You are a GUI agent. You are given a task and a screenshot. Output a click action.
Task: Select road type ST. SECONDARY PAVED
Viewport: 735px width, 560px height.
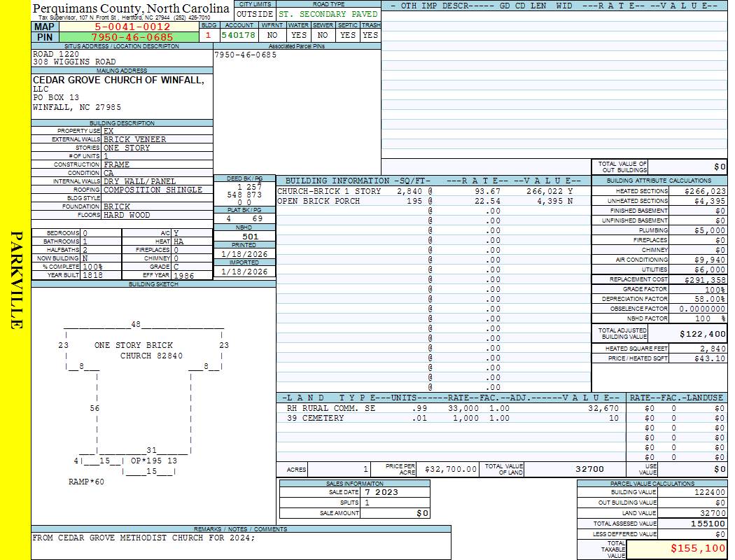pos(328,14)
